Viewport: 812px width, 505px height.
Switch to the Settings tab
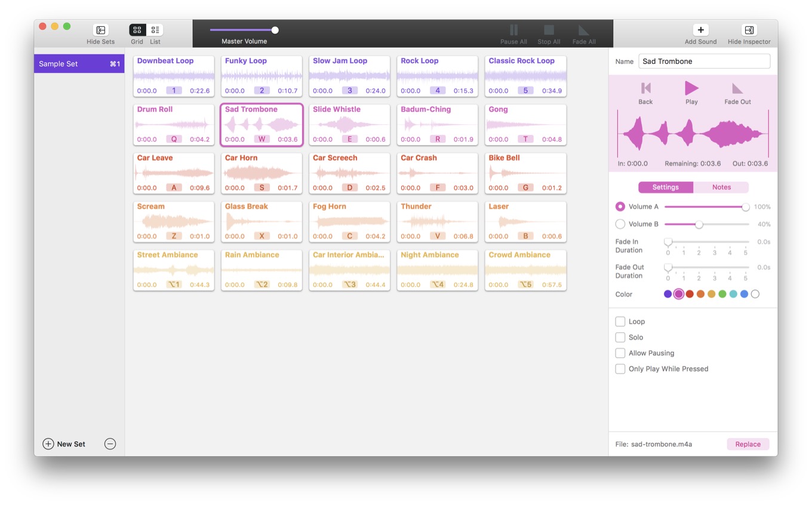[665, 187]
